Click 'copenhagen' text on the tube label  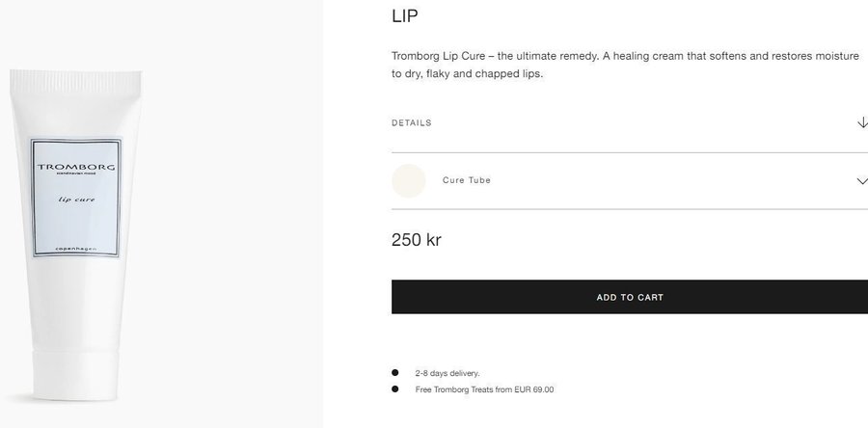pyautogui.click(x=77, y=248)
